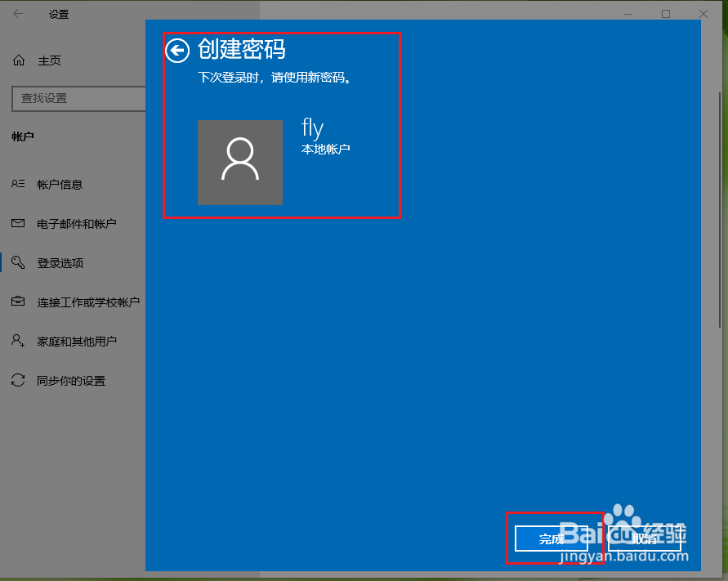Click the back arrow in Create password header
Screen dimensions: 728x581
click(177, 50)
